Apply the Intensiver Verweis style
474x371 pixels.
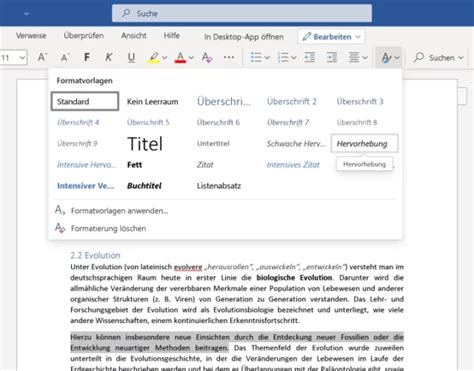click(x=85, y=186)
